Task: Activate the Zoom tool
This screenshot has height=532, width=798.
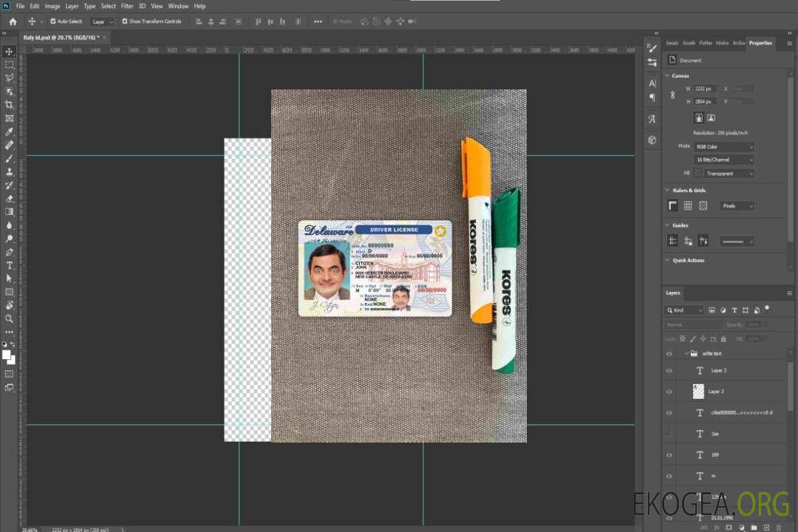Action: [x=10, y=318]
